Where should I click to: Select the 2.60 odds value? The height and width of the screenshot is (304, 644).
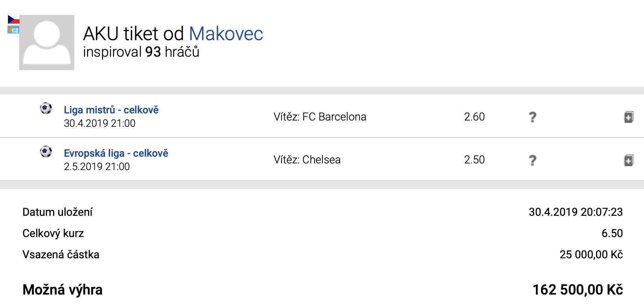click(x=474, y=117)
